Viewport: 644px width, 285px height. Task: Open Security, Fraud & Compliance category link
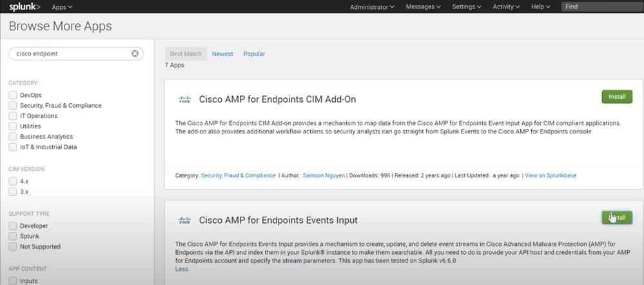[x=239, y=175]
